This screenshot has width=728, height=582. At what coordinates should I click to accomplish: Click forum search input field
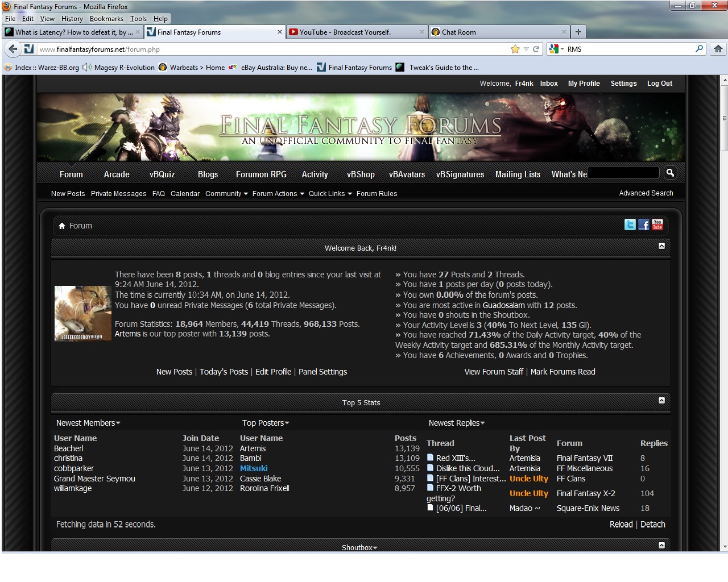point(623,173)
